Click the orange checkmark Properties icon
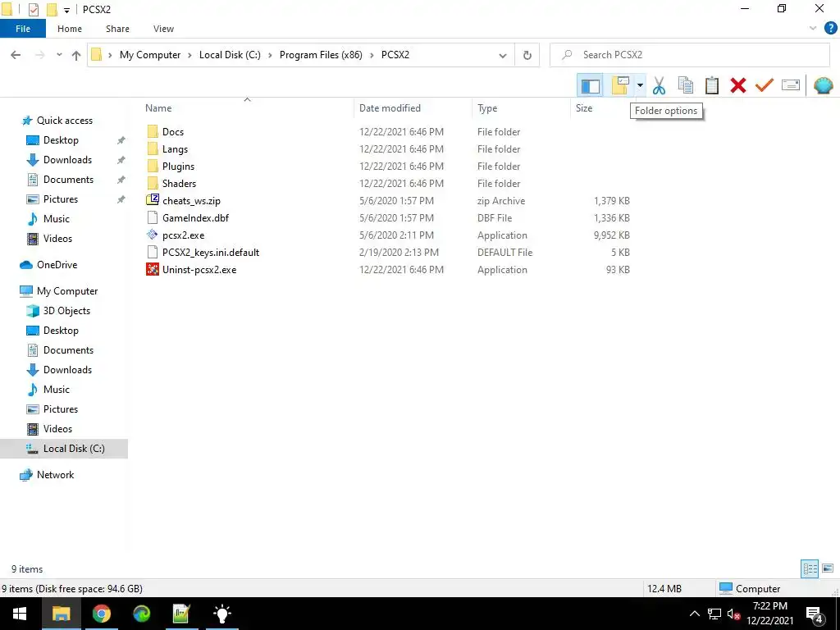840x630 pixels. (764, 85)
